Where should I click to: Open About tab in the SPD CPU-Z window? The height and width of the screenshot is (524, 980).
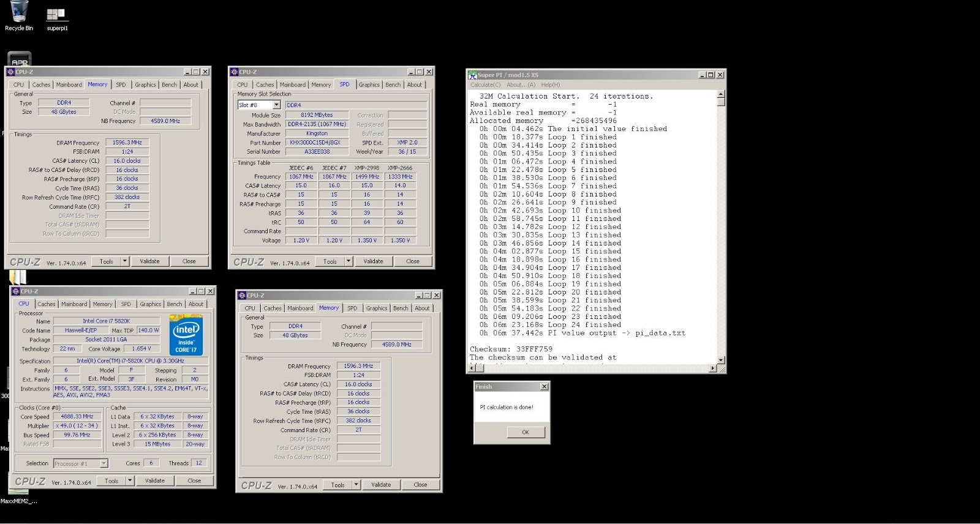(415, 85)
